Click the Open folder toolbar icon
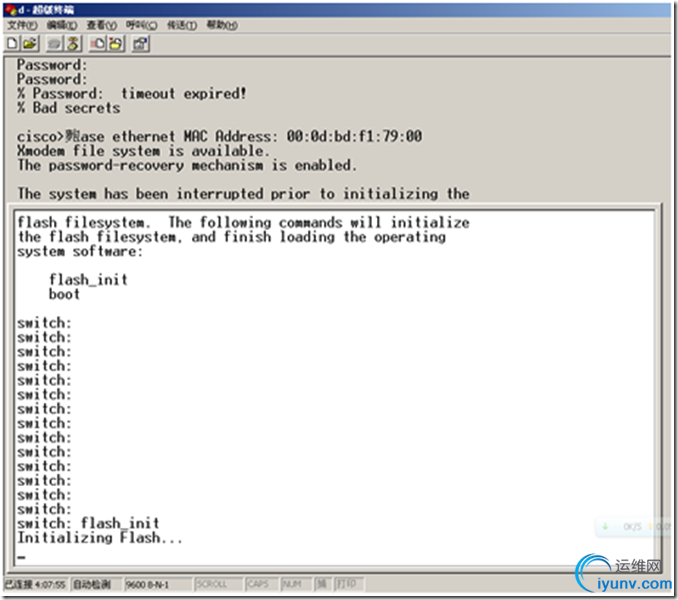The image size is (678, 600). pos(30,43)
